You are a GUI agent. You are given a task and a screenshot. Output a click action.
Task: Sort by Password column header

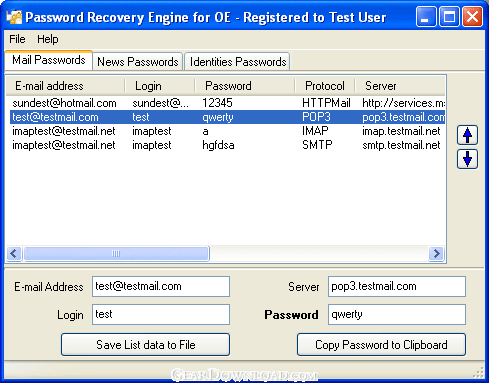[x=245, y=86]
